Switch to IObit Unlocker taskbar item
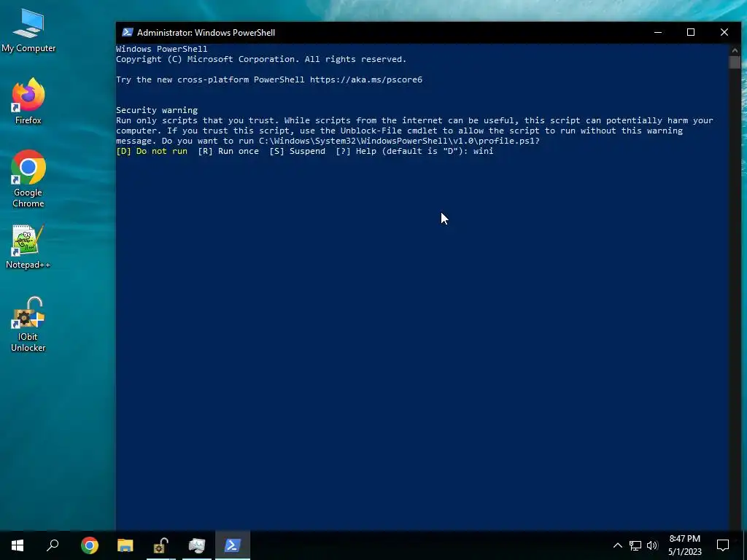 [161, 545]
